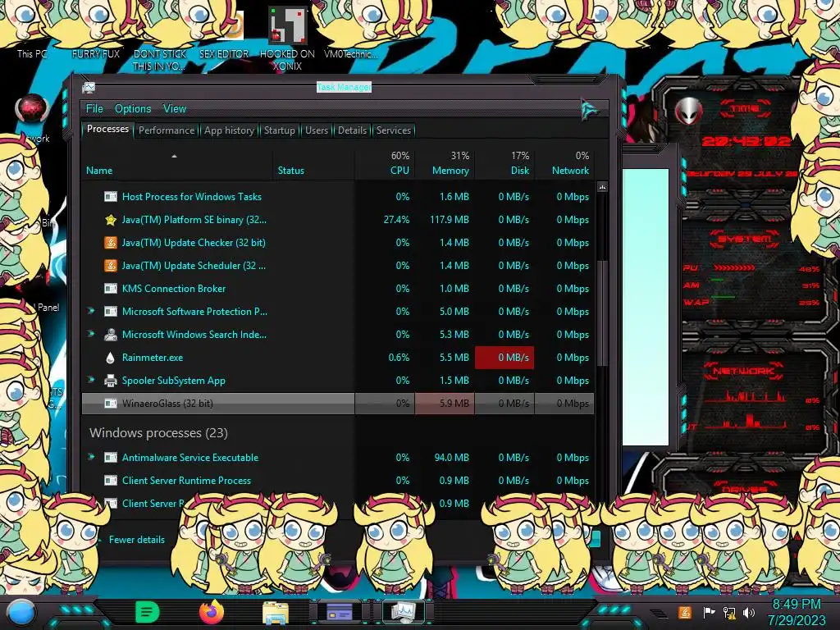This screenshot has width=840, height=630.
Task: Click the Java Update Scheduler icon
Action: [111, 266]
